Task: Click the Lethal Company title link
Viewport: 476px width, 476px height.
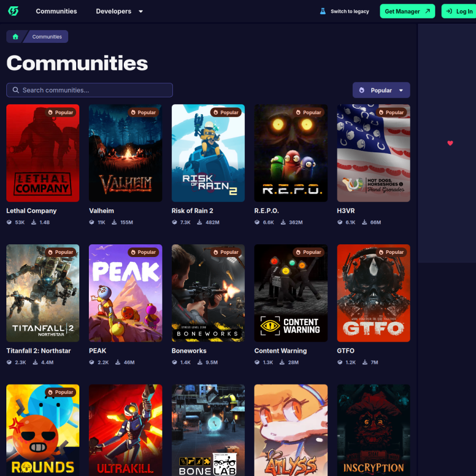Action: pos(32,210)
